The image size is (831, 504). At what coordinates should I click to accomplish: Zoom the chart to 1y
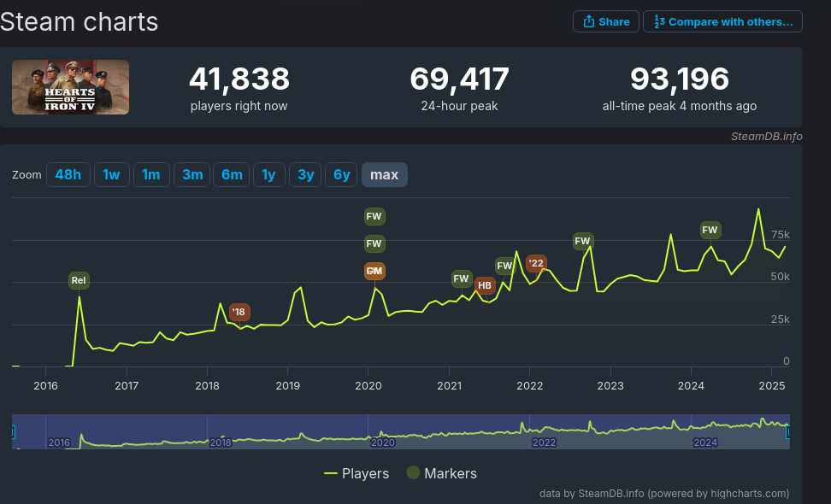[269, 175]
